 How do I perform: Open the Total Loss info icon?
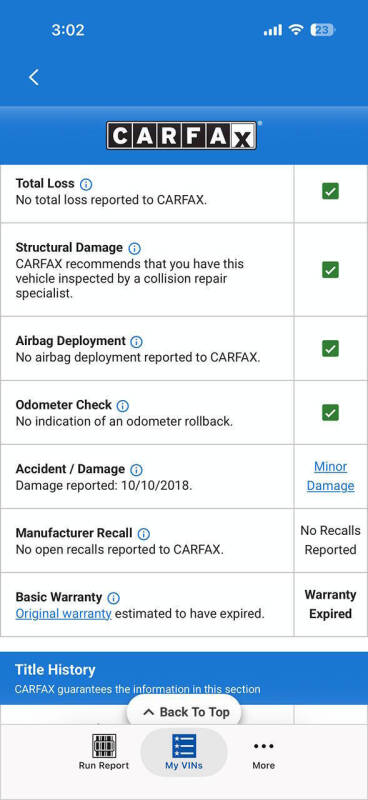click(x=86, y=184)
